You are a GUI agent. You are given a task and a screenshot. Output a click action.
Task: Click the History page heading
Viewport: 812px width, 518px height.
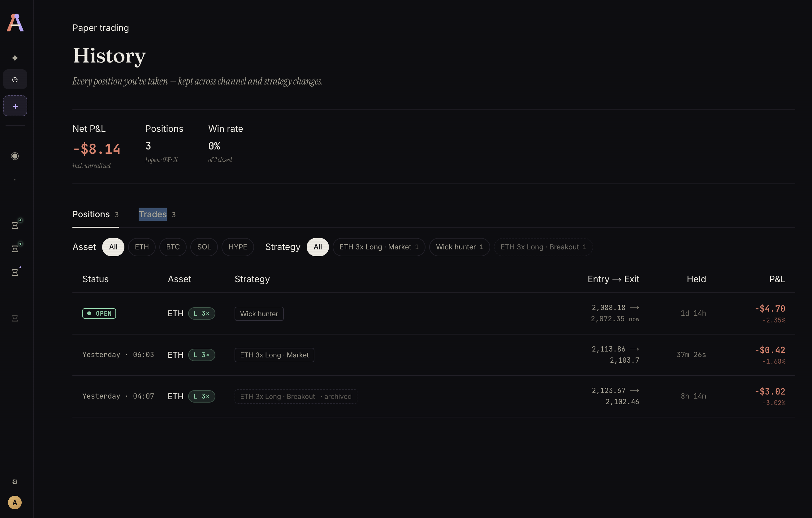(x=109, y=56)
